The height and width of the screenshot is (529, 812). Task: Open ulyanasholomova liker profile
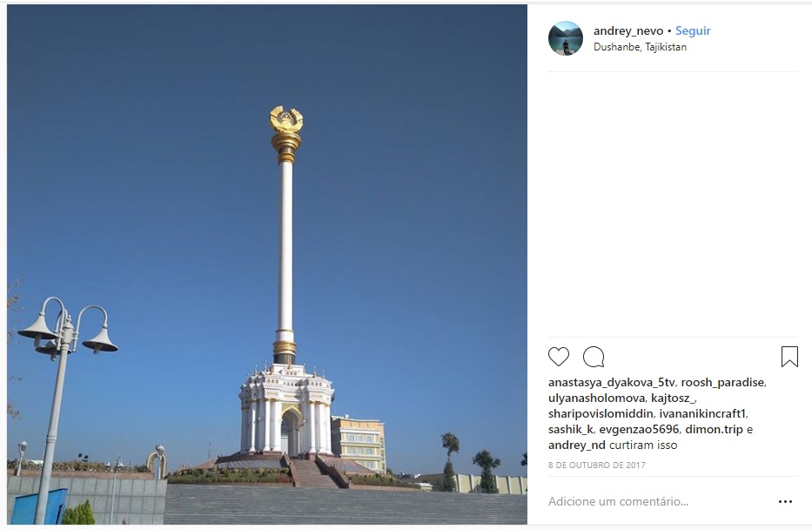(596, 398)
